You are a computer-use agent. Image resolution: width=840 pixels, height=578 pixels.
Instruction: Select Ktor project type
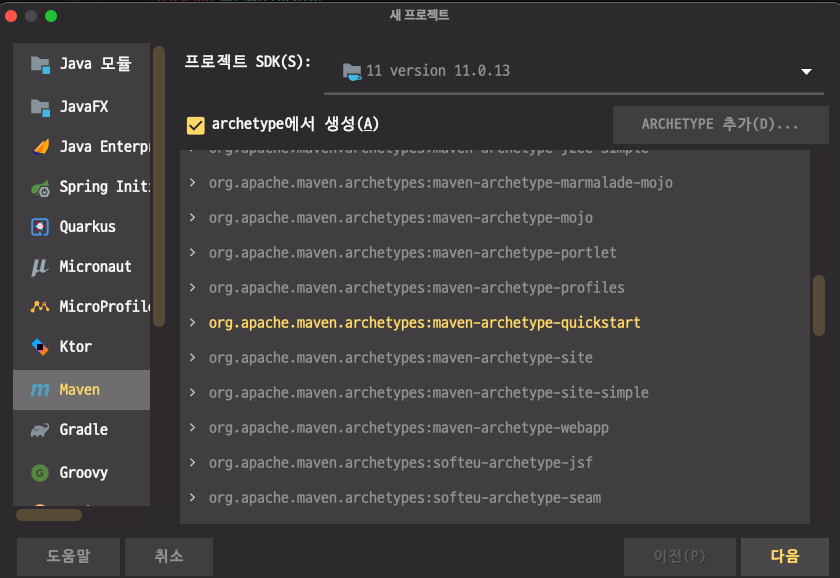81,347
